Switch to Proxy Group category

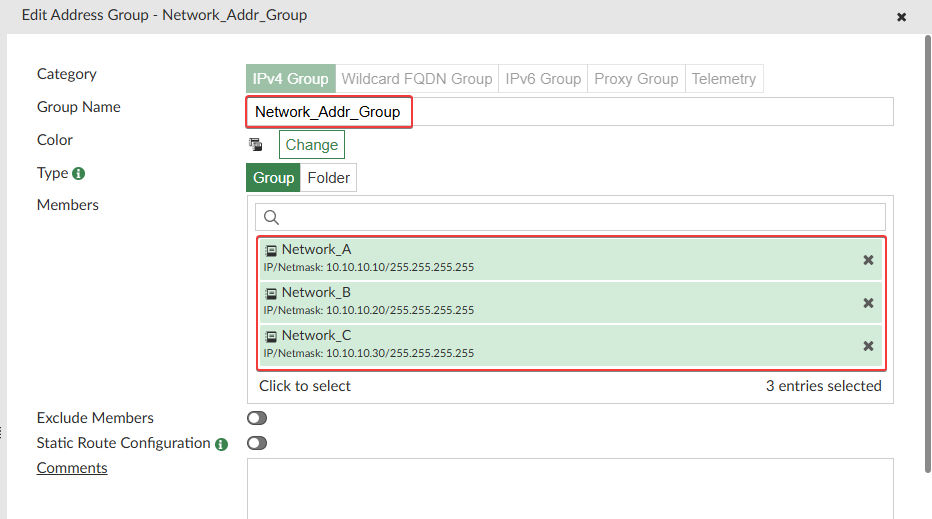(636, 78)
